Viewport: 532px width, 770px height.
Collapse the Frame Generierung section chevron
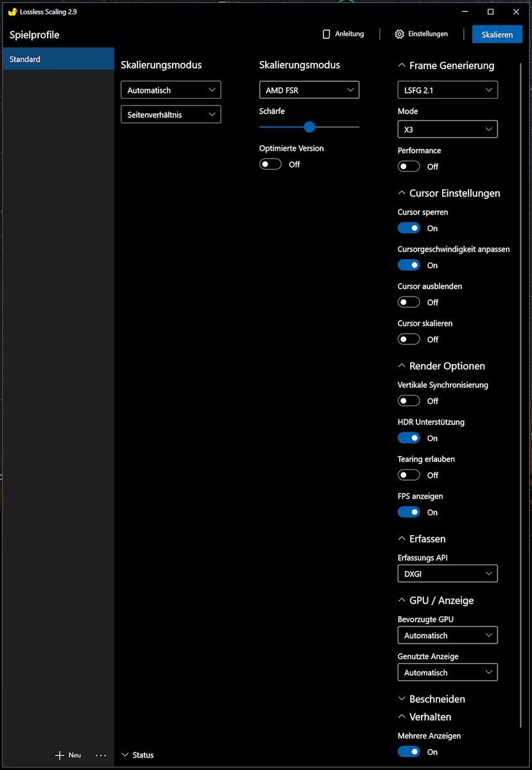point(402,65)
